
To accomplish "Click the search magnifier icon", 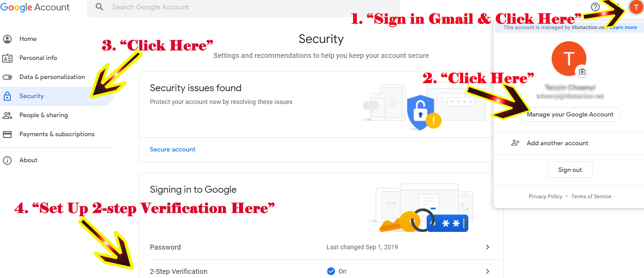I will tap(99, 7).
